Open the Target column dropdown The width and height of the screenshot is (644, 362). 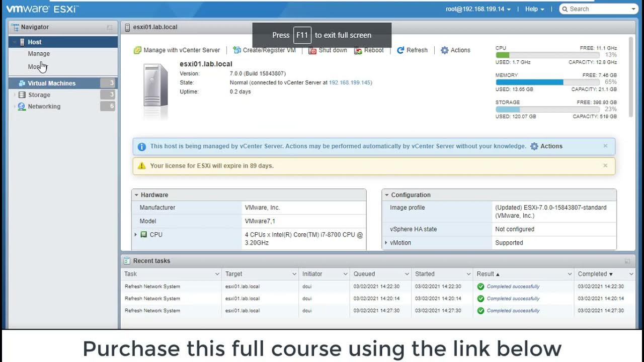click(x=294, y=274)
